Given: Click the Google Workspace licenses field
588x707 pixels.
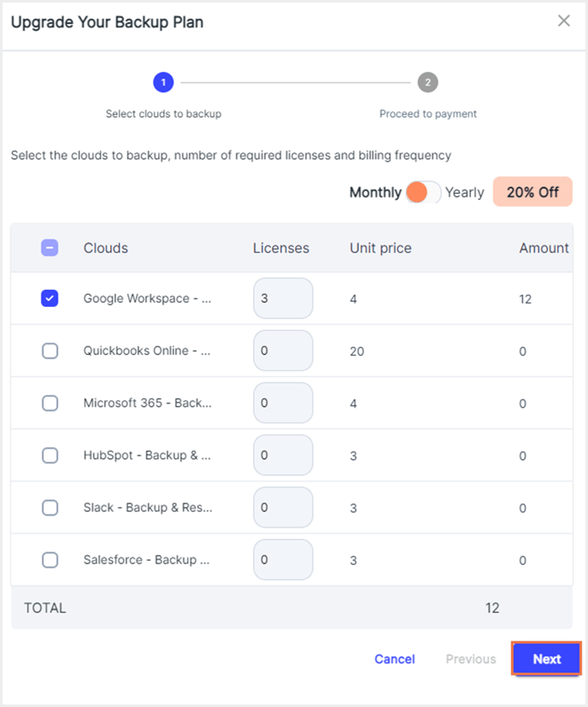Looking at the screenshot, I should click(283, 298).
